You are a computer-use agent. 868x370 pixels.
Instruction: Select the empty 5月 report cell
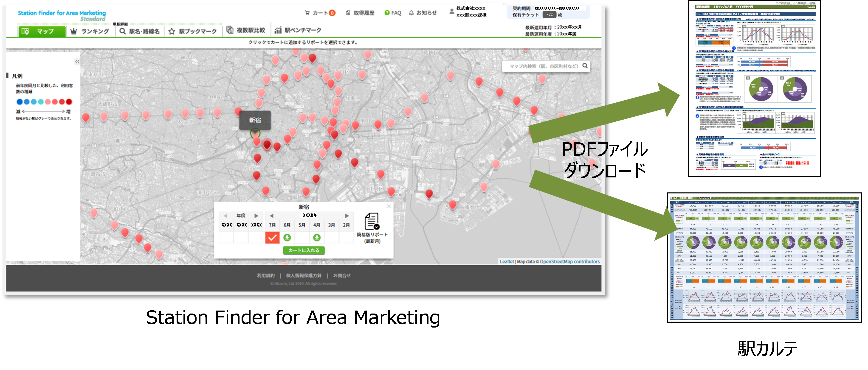coord(302,238)
